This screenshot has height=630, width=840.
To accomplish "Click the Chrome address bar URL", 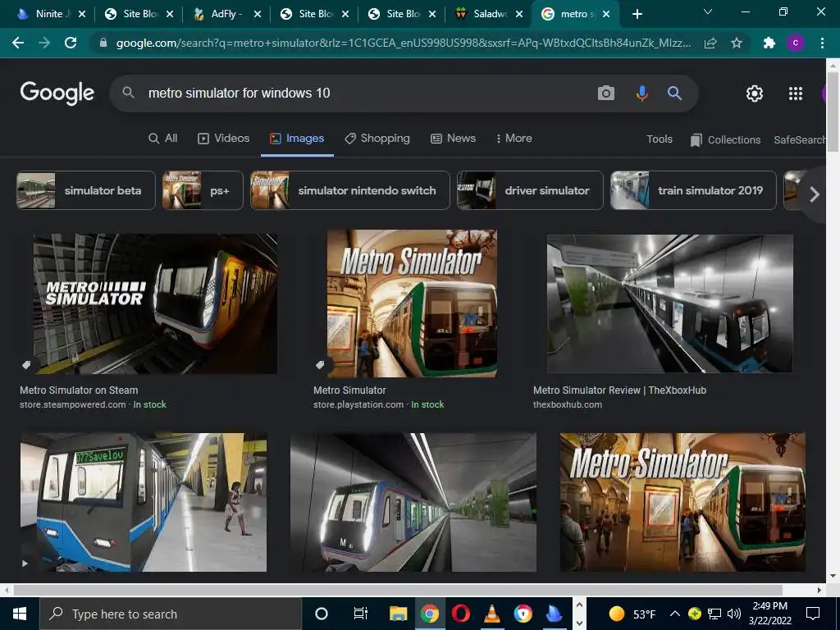I will (x=402, y=43).
